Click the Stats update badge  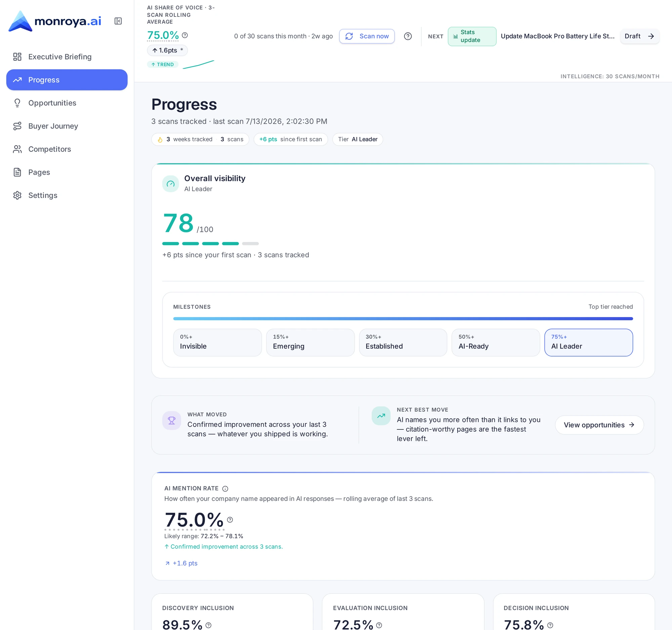(x=472, y=36)
